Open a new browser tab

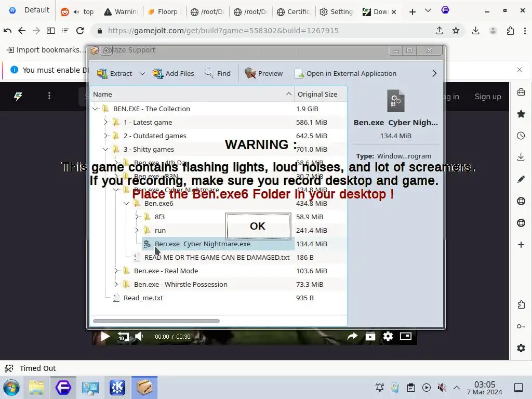pyautogui.click(x=412, y=12)
